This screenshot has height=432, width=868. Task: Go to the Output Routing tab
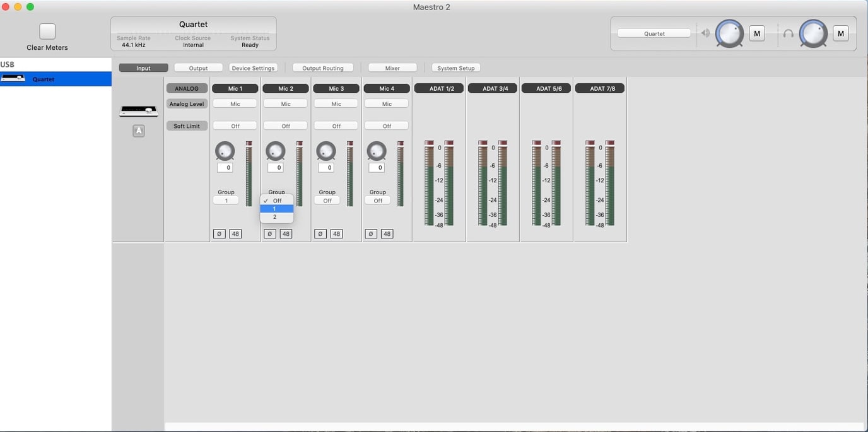tap(323, 68)
